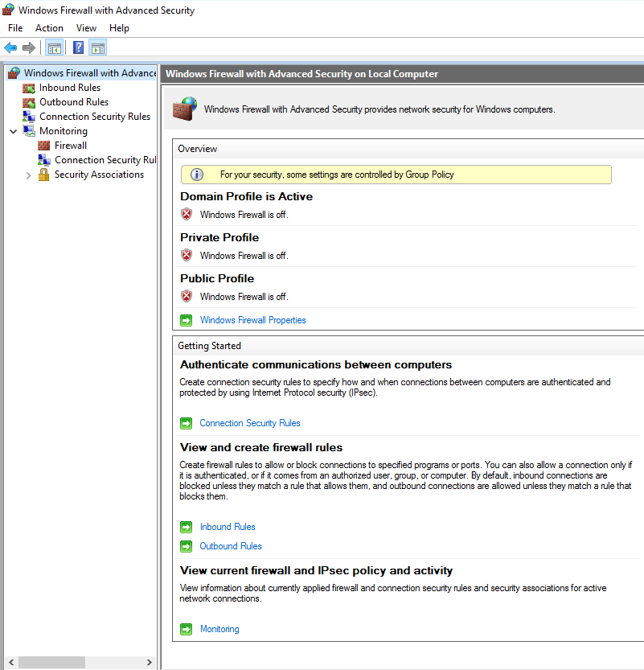The width and height of the screenshot is (644, 670).
Task: Open the Action menu
Action: click(49, 27)
